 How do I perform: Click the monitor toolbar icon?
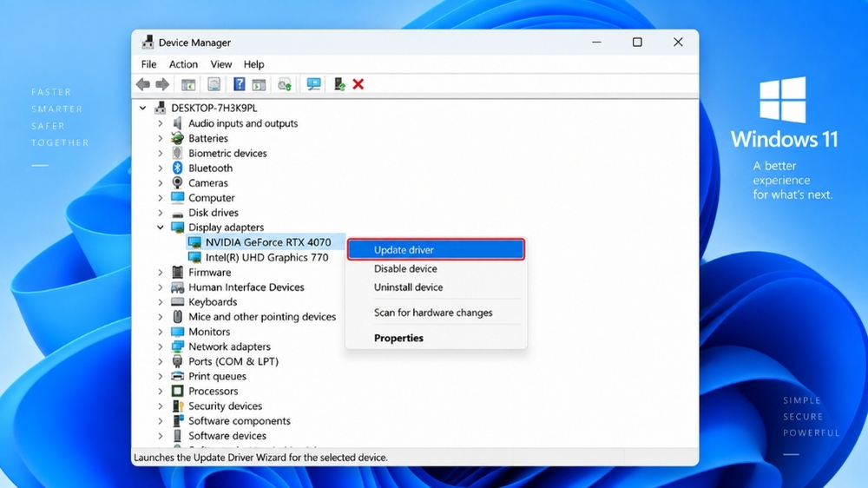313,84
